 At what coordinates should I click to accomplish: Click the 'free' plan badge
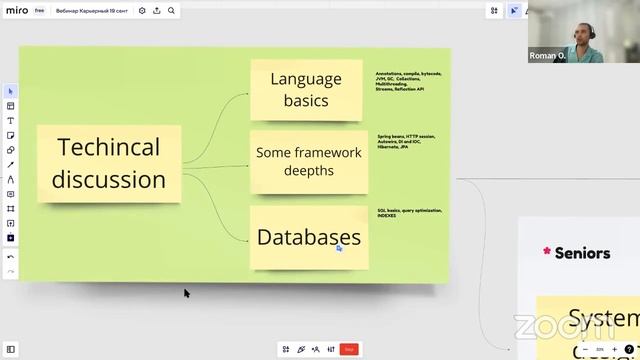40,11
